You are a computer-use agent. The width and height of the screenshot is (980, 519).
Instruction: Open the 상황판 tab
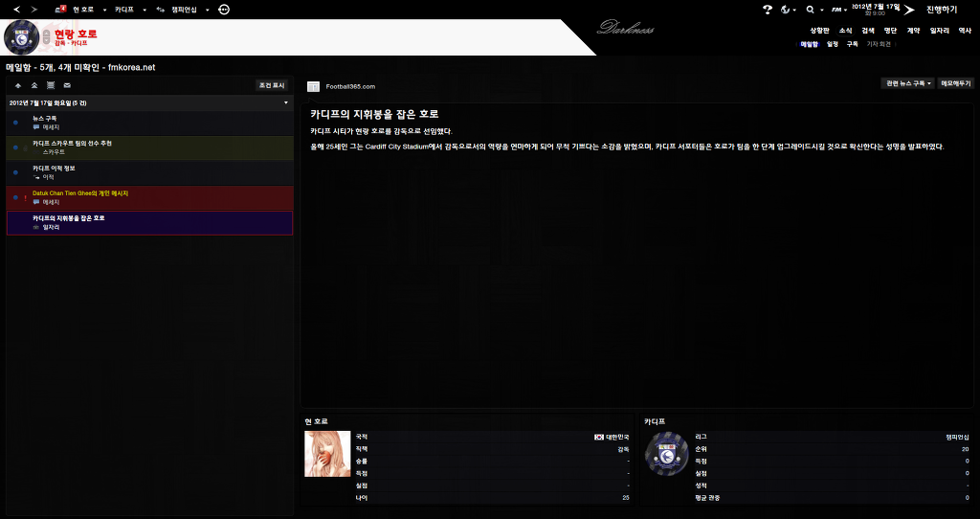[819, 31]
